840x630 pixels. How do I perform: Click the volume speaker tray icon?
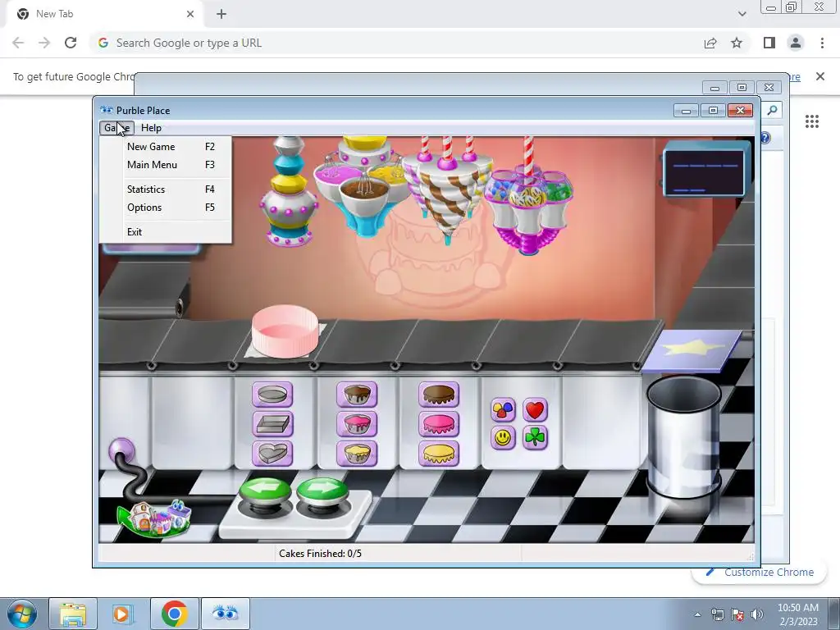point(757,614)
